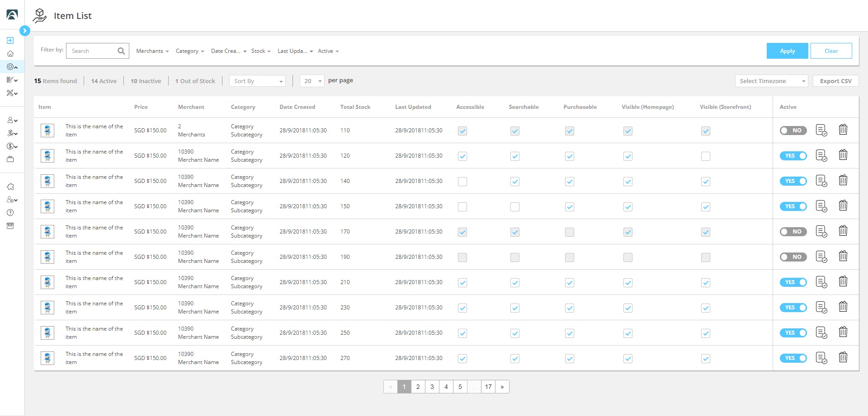868x416 pixels.
Task: Click the home icon in the sidebar
Action: tap(10, 54)
